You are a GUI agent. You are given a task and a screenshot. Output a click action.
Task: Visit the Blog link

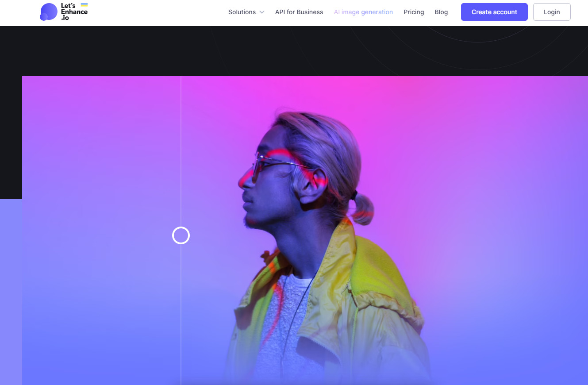click(441, 12)
